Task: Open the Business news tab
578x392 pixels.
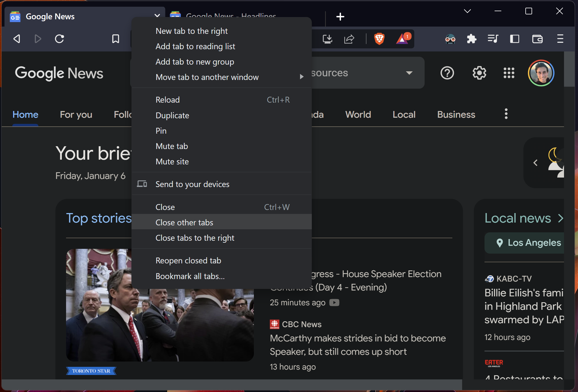Action: (456, 115)
